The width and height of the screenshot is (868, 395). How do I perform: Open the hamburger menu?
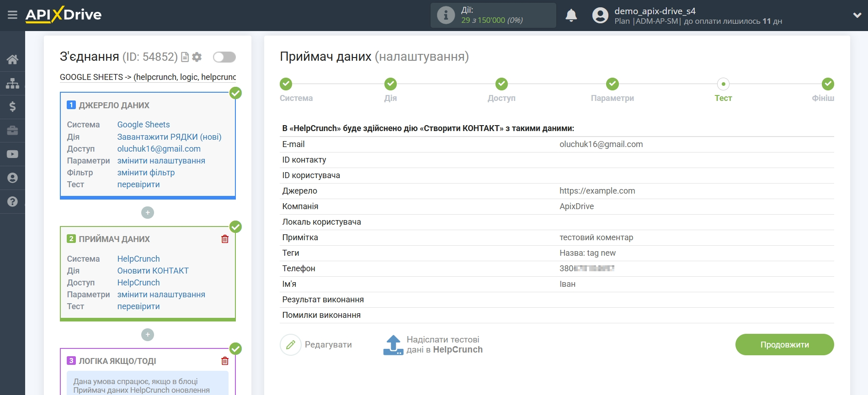point(12,15)
